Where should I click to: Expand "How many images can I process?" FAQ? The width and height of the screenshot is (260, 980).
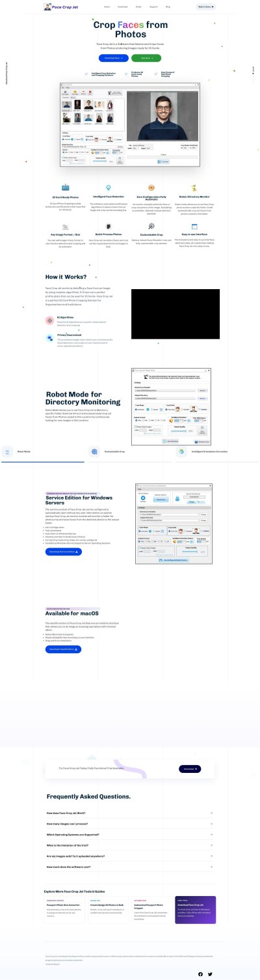point(130,822)
